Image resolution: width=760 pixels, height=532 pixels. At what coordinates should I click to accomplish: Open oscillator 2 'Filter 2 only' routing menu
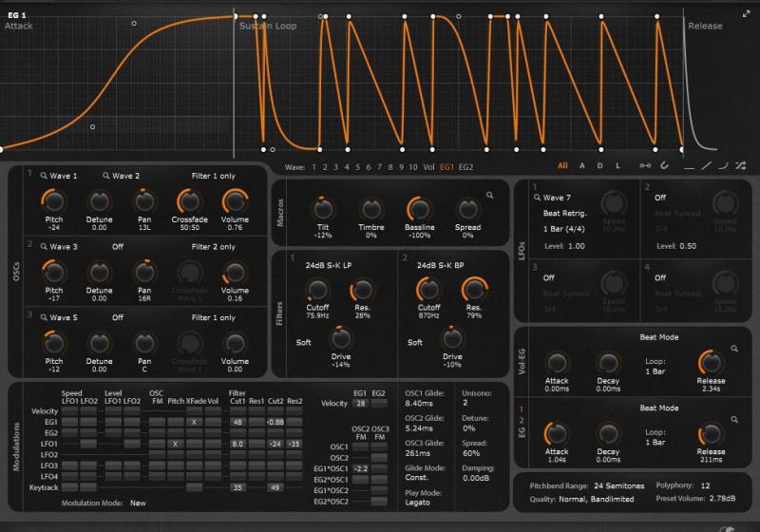213,246
